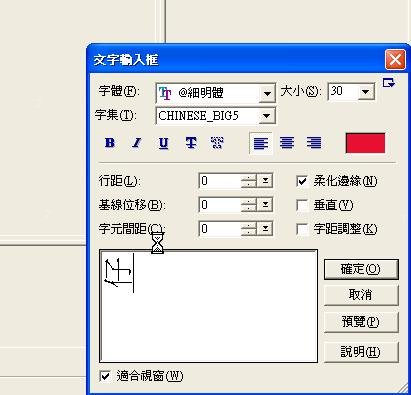Open the 基線位移 value dropdown arrow
This screenshot has height=395, width=411.
[265, 205]
